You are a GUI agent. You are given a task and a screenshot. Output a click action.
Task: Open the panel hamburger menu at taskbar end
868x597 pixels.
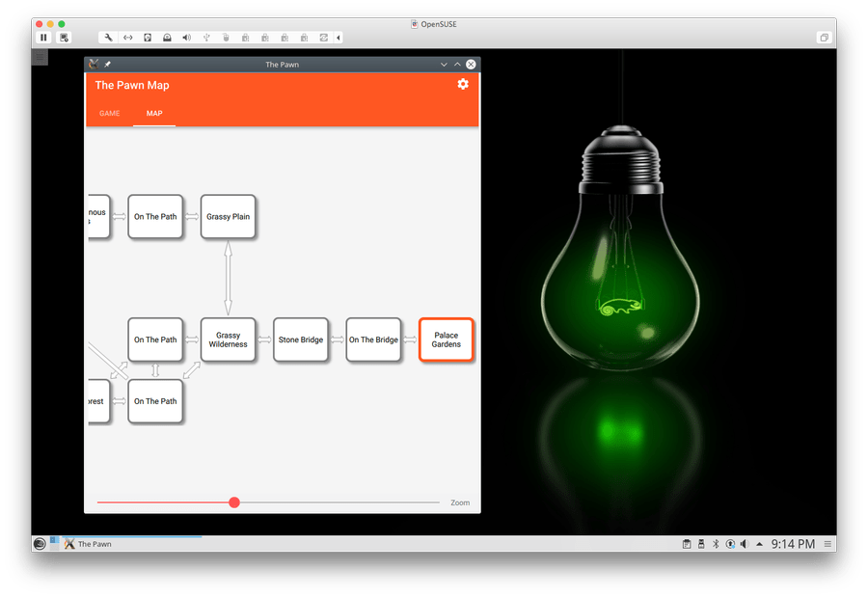(827, 544)
